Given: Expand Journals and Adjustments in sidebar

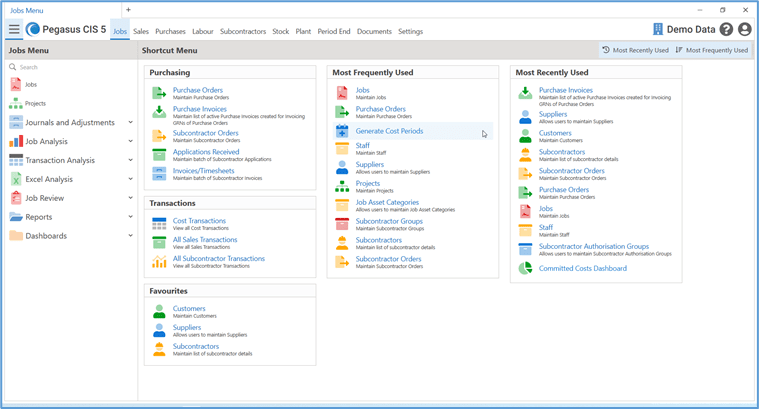Looking at the screenshot, I should point(130,123).
